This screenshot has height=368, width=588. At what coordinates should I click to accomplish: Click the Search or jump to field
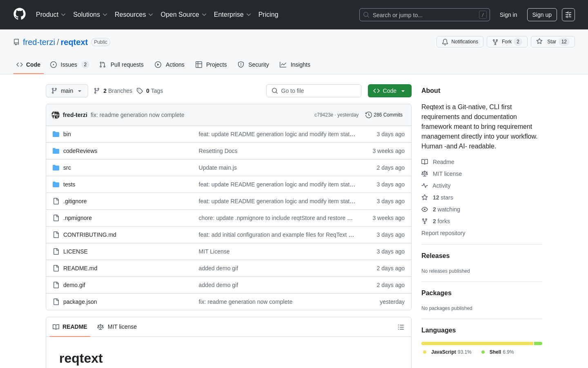(x=425, y=15)
